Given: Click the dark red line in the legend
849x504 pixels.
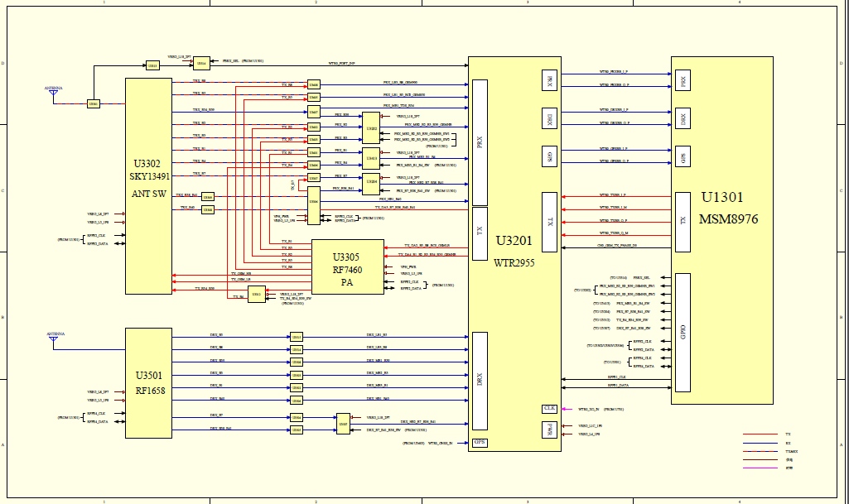Looking at the screenshot, I should point(760,459).
